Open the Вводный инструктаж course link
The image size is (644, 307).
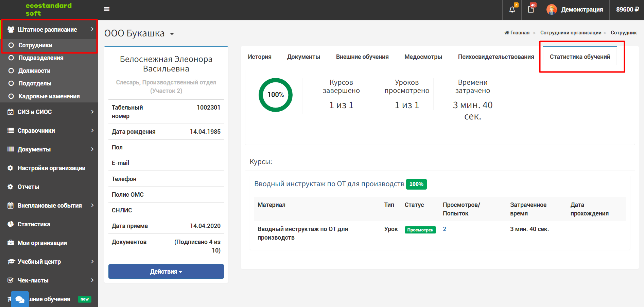[x=329, y=184]
